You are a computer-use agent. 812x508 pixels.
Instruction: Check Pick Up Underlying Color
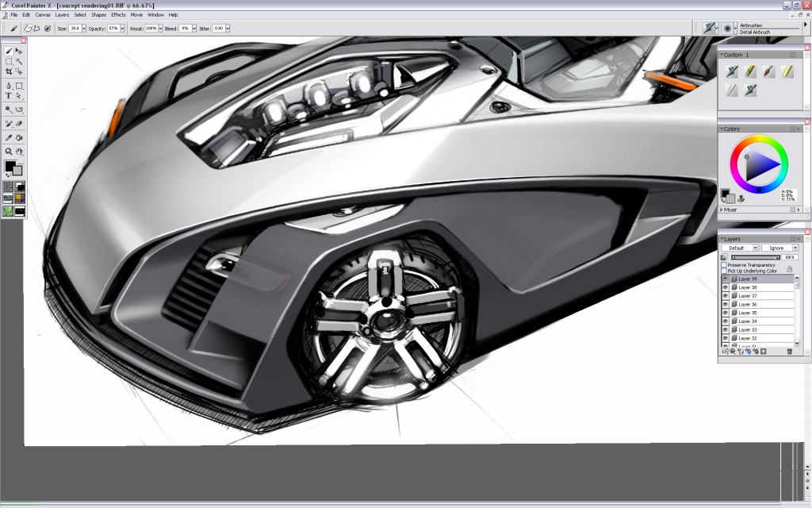coord(723,271)
